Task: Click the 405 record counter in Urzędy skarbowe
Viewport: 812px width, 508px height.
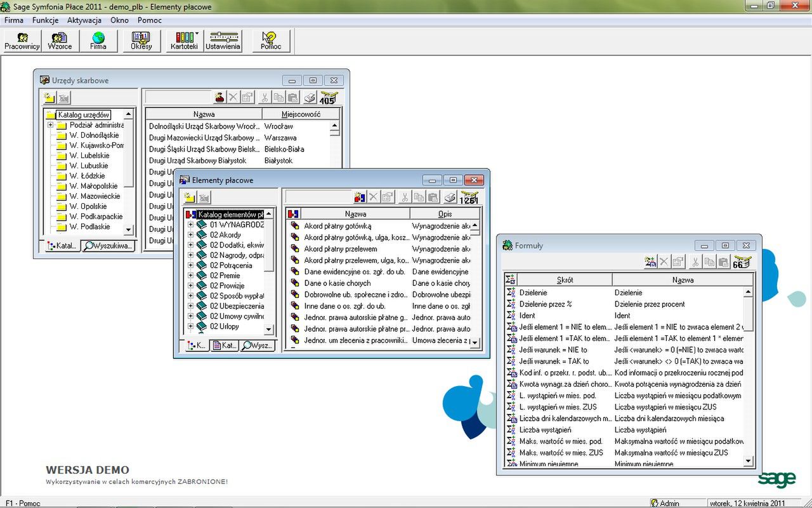Action: click(x=328, y=98)
